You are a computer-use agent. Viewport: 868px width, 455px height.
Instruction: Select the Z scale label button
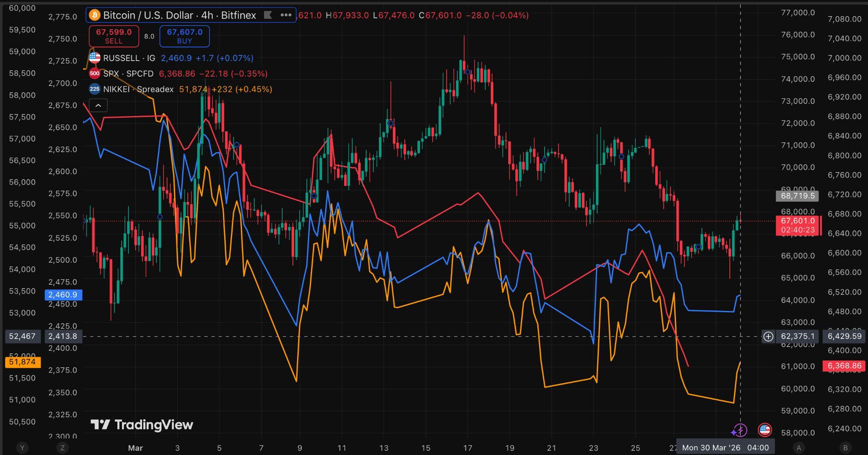click(x=63, y=448)
